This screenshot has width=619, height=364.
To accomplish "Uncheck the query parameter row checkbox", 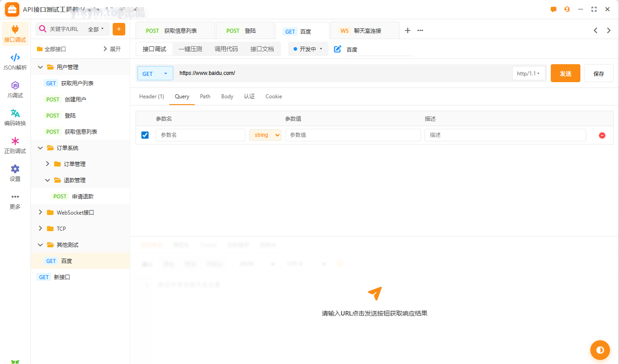I will pyautogui.click(x=145, y=135).
